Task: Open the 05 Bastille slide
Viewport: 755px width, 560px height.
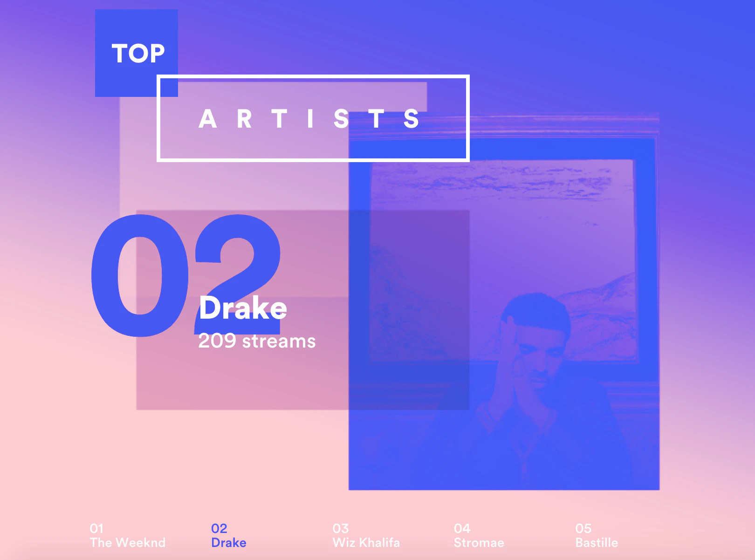Action: pos(597,535)
